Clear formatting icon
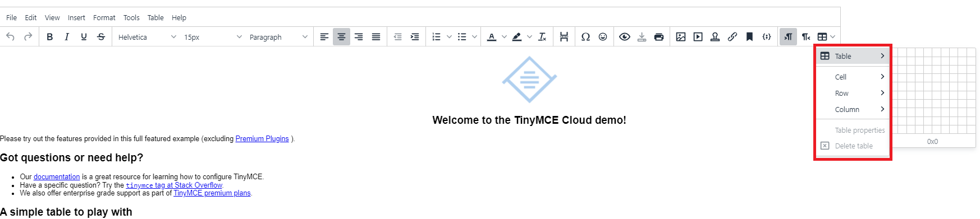 tap(542, 37)
